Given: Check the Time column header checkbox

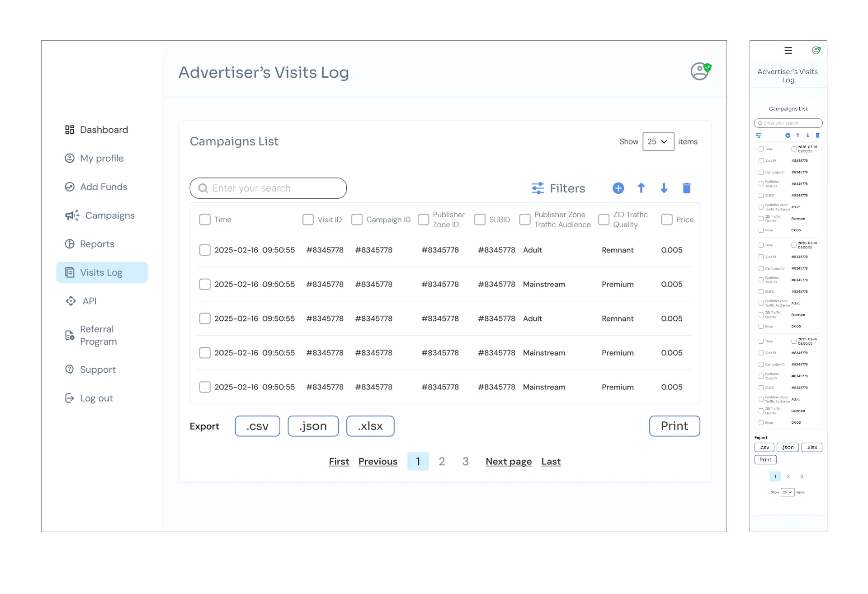Looking at the screenshot, I should (x=205, y=219).
